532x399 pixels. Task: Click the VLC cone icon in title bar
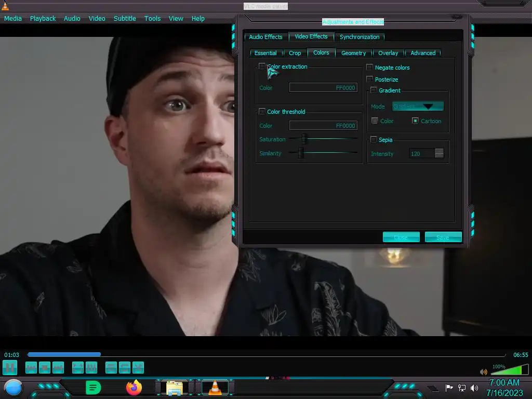point(5,5)
